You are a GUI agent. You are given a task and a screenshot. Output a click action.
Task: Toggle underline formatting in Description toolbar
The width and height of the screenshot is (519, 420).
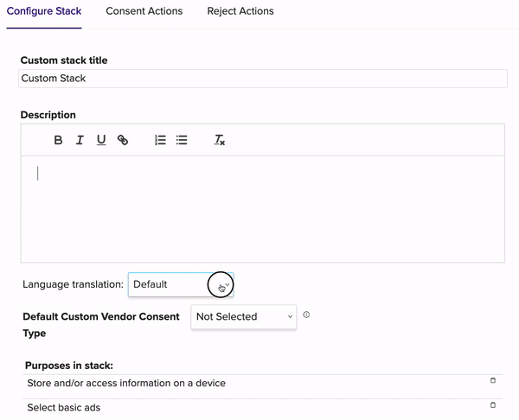[x=101, y=140]
